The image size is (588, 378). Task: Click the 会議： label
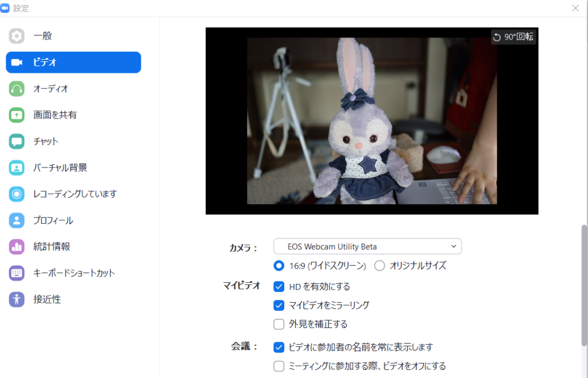245,346
